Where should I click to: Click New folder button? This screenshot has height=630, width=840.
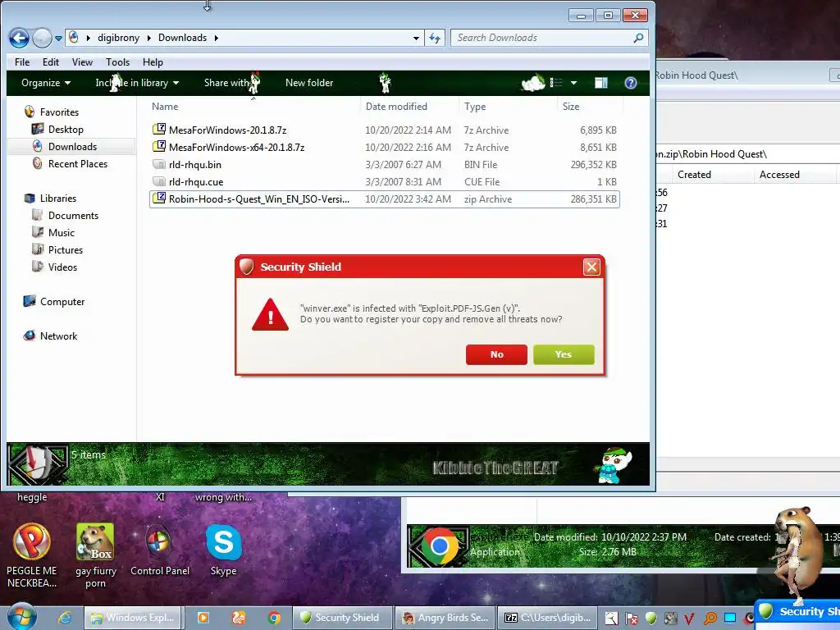[309, 83]
